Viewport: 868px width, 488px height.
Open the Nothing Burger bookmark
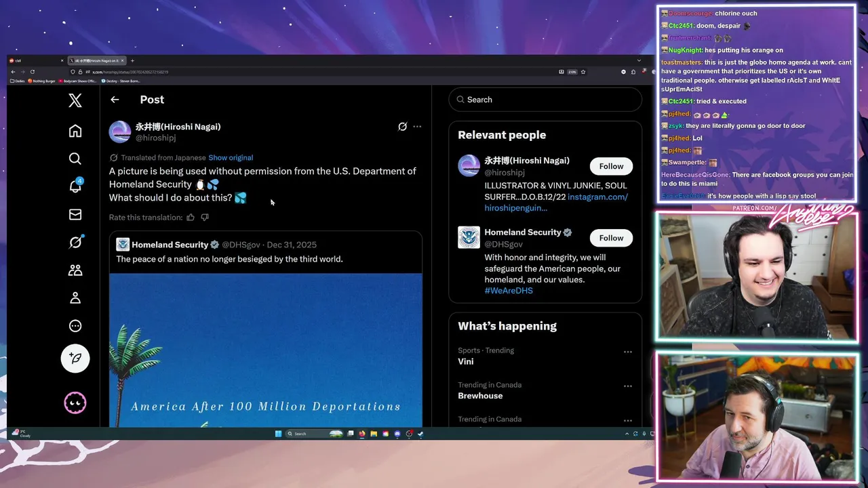(41, 81)
